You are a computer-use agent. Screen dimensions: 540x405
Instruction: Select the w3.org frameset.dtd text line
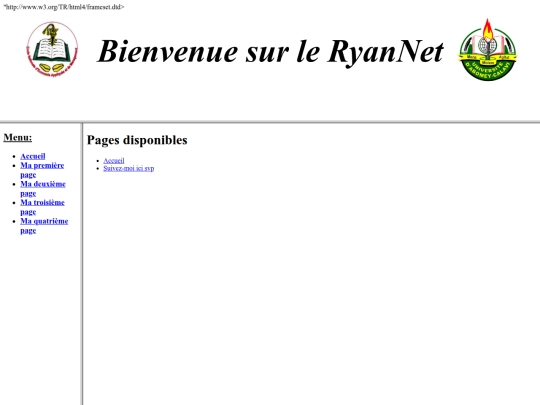coord(64,7)
